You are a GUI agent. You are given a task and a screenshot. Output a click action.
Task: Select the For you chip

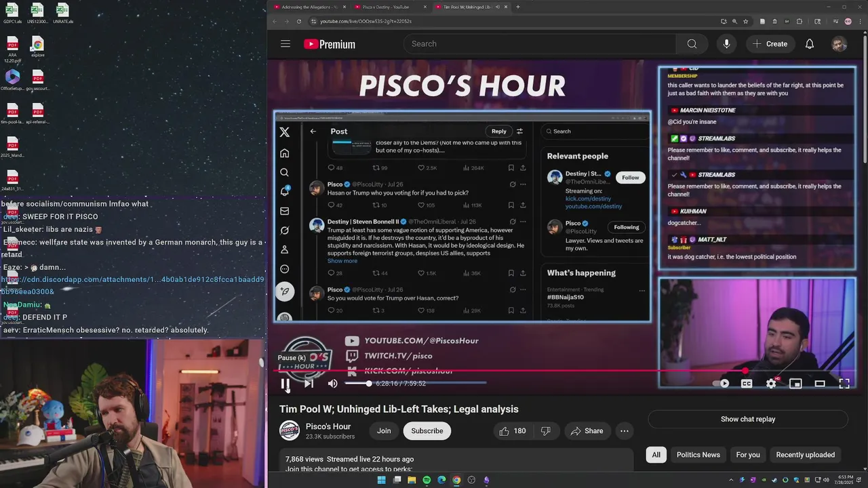coord(748,455)
